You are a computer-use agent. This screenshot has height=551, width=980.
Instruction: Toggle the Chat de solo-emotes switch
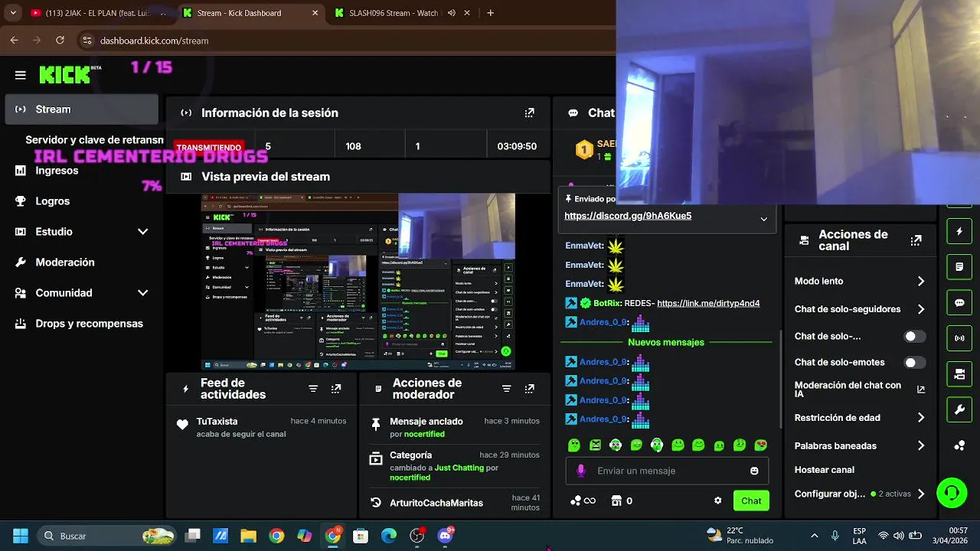914,363
